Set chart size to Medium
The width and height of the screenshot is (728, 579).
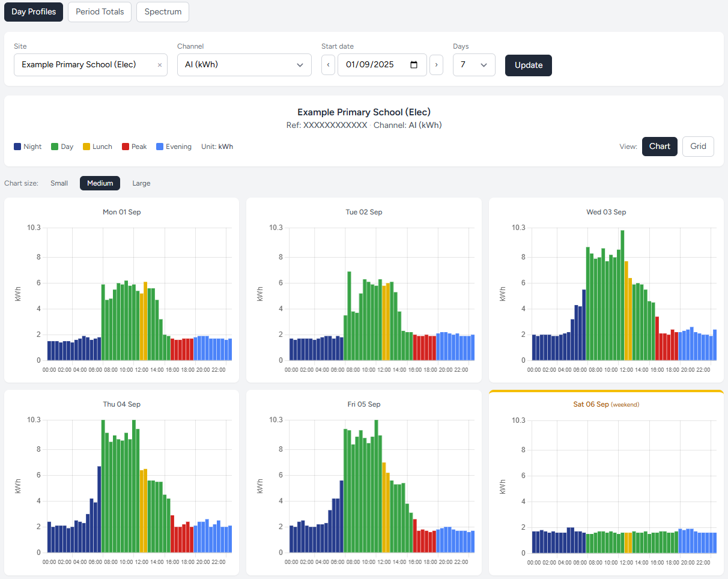pyautogui.click(x=100, y=183)
